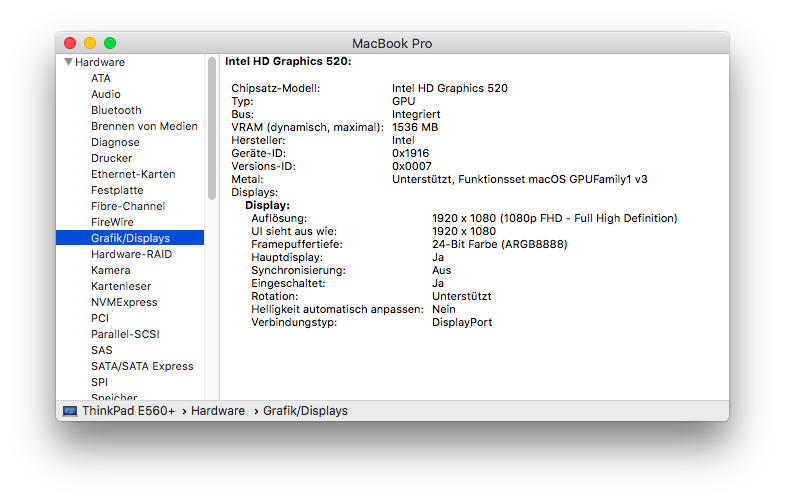785x501 pixels.
Task: Click the Verbindungstyp value DisplayPort
Action: [462, 323]
